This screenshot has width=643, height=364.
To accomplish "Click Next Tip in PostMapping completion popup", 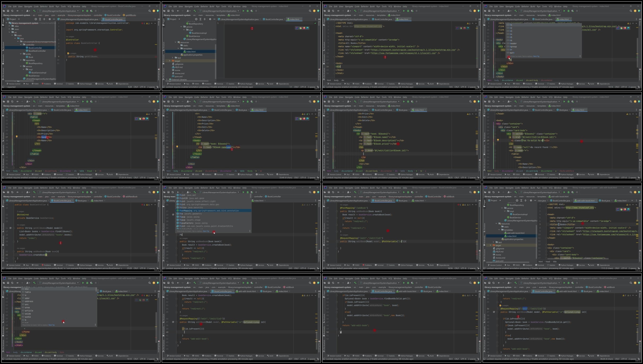I will pyautogui.click(x=206, y=231).
